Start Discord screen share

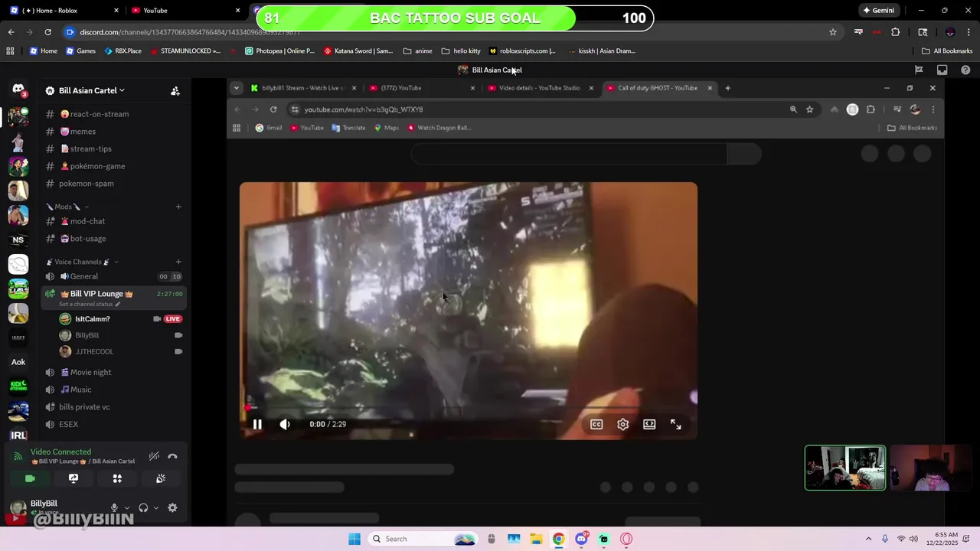click(73, 478)
